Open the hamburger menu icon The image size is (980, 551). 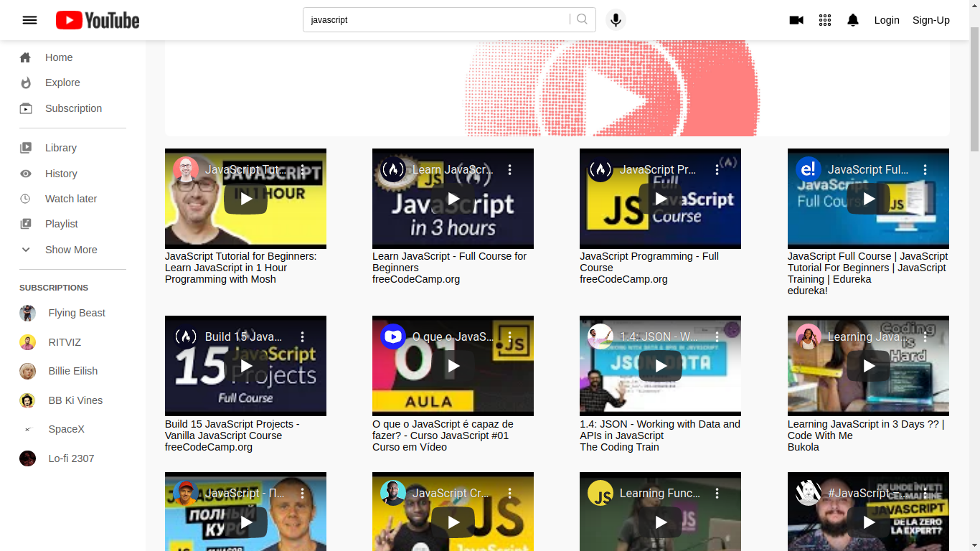click(x=29, y=20)
